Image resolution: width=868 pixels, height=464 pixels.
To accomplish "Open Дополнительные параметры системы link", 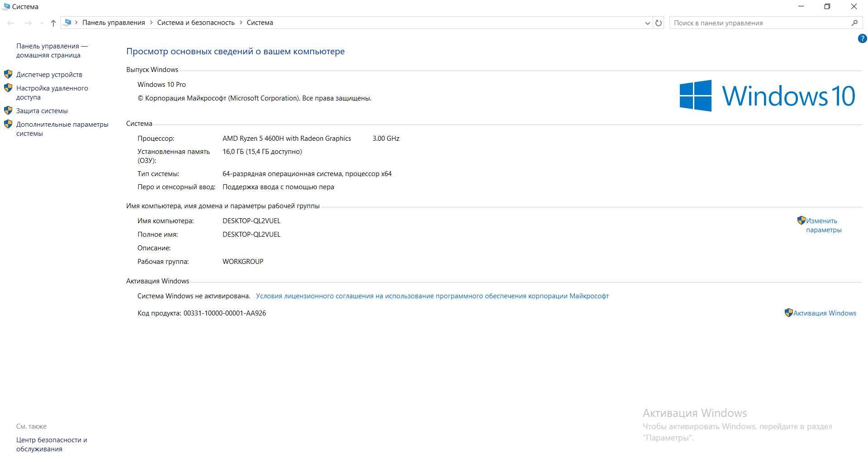I will 62,129.
